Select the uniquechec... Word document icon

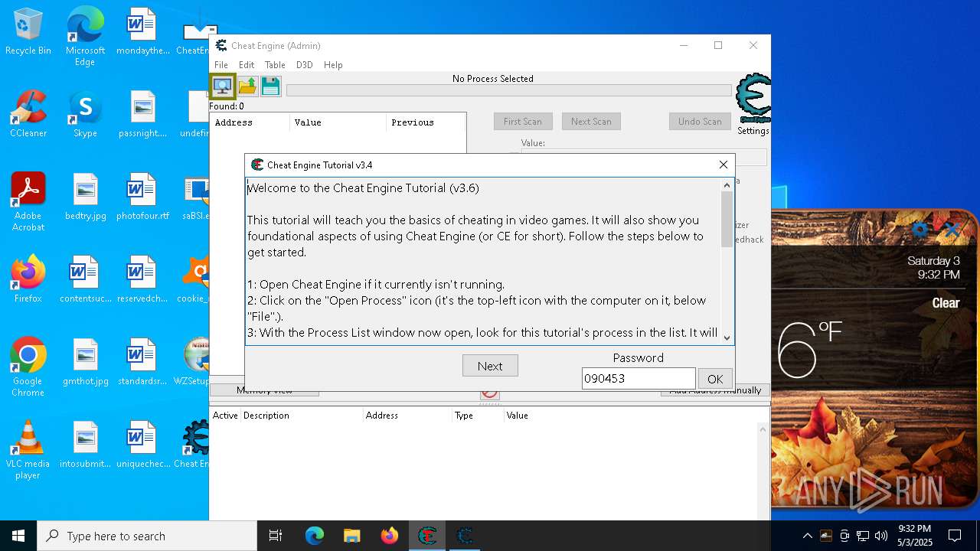[x=142, y=445]
